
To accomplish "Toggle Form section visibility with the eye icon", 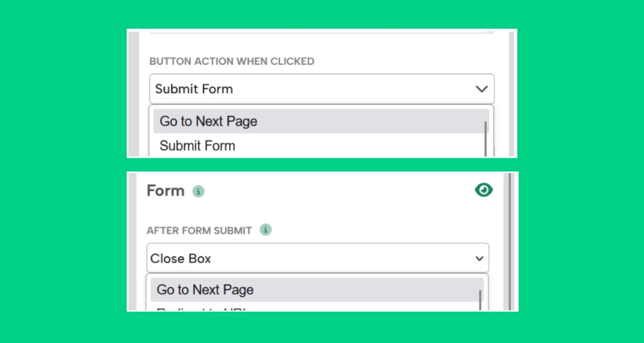I will pyautogui.click(x=483, y=190).
